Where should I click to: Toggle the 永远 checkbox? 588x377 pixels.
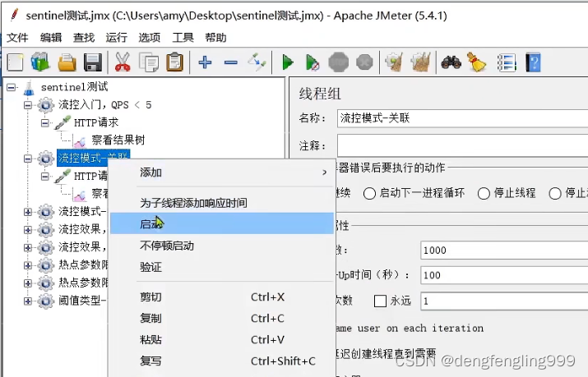coord(380,301)
